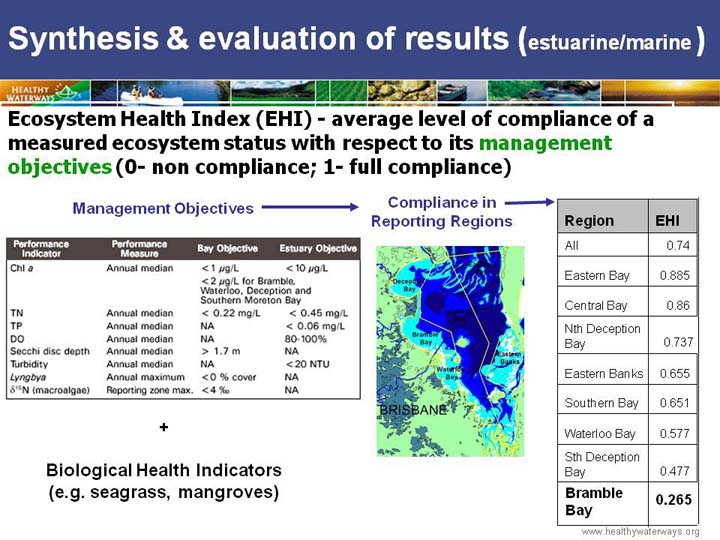Click the bold 0.265 EHI value
Screen dimensions: 720x540
[674, 500]
